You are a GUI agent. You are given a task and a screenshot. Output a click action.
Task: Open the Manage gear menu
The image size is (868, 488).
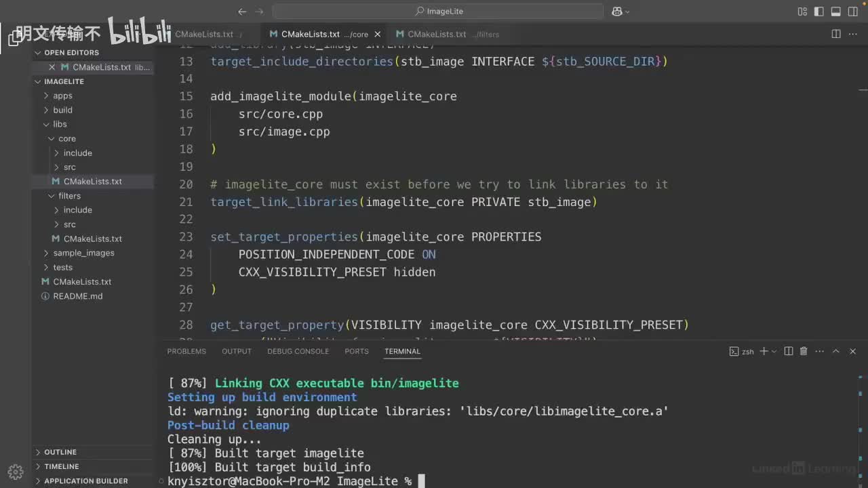(x=16, y=472)
